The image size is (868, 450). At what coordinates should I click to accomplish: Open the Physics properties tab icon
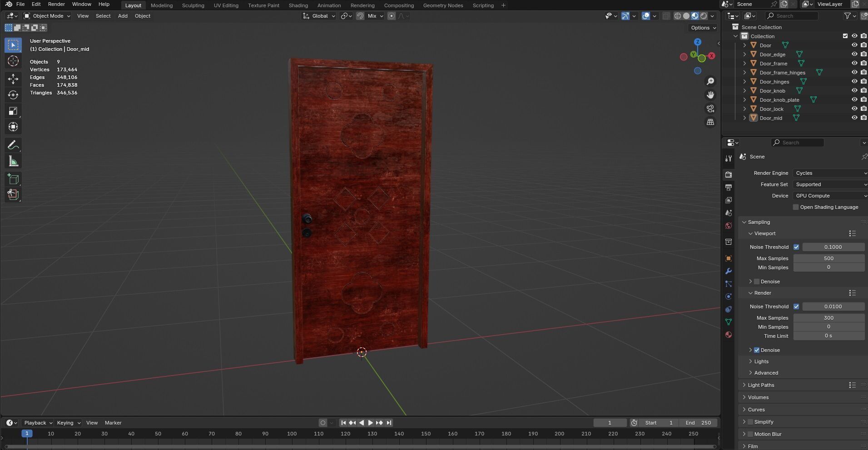point(729,297)
